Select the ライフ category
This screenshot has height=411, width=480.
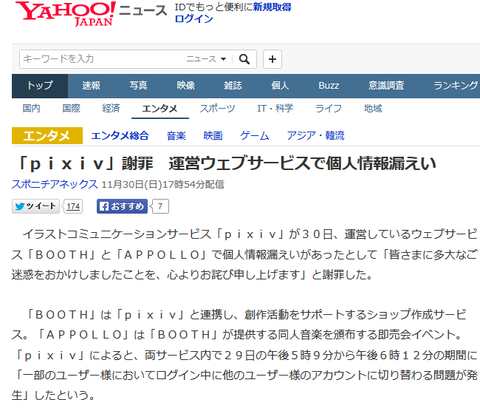point(328,108)
